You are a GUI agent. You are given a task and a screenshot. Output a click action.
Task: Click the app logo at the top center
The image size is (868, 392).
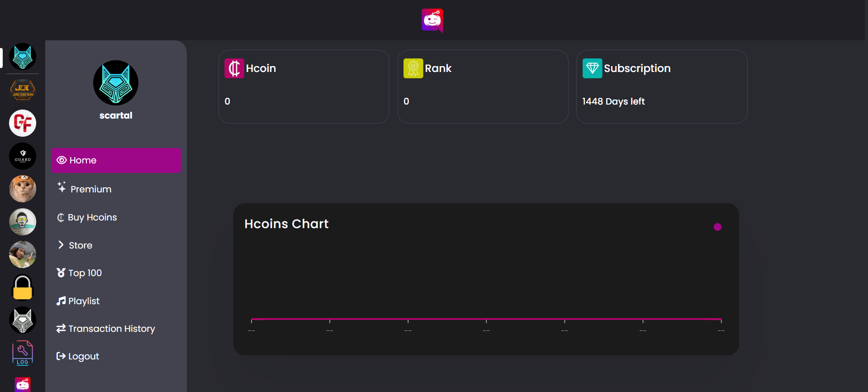coord(432,20)
